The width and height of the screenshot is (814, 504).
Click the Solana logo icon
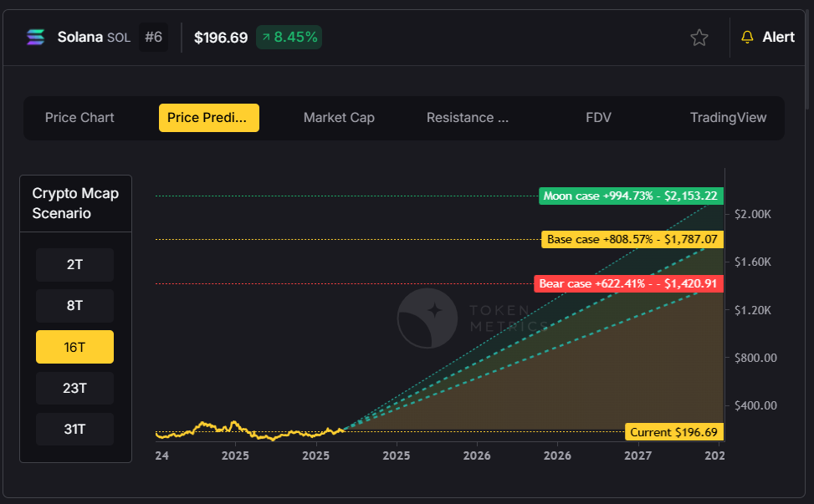pos(35,38)
